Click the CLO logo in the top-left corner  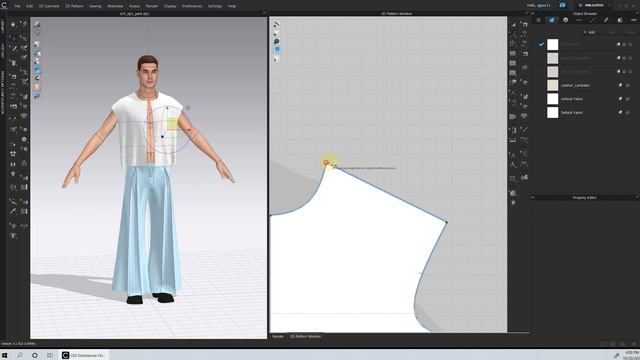pos(4,5)
